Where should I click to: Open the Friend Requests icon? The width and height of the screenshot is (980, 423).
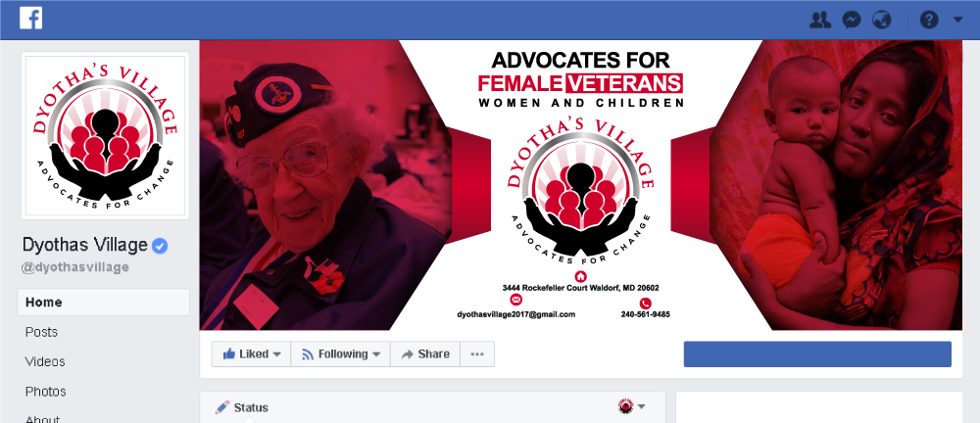(x=819, y=20)
